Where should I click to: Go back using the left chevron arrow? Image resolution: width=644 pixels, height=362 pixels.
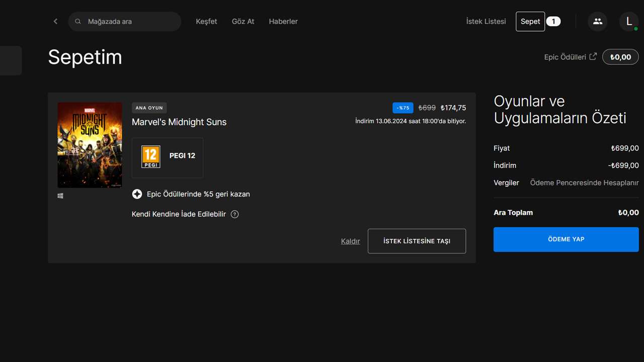55,22
